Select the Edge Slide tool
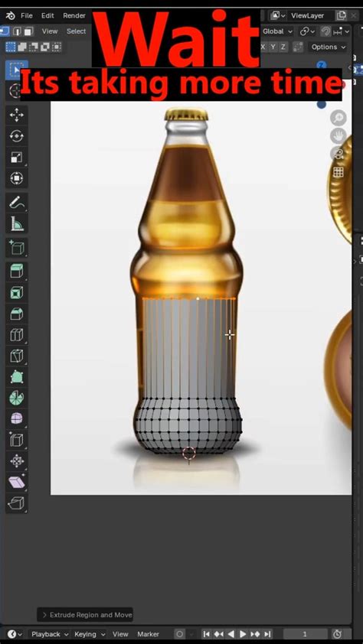Image resolution: width=363 pixels, height=644 pixels. pos(16,440)
